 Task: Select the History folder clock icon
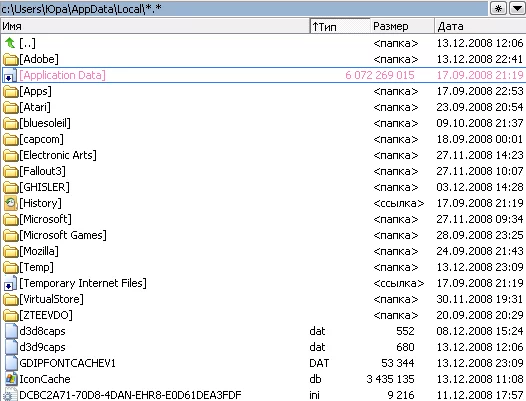(11, 203)
